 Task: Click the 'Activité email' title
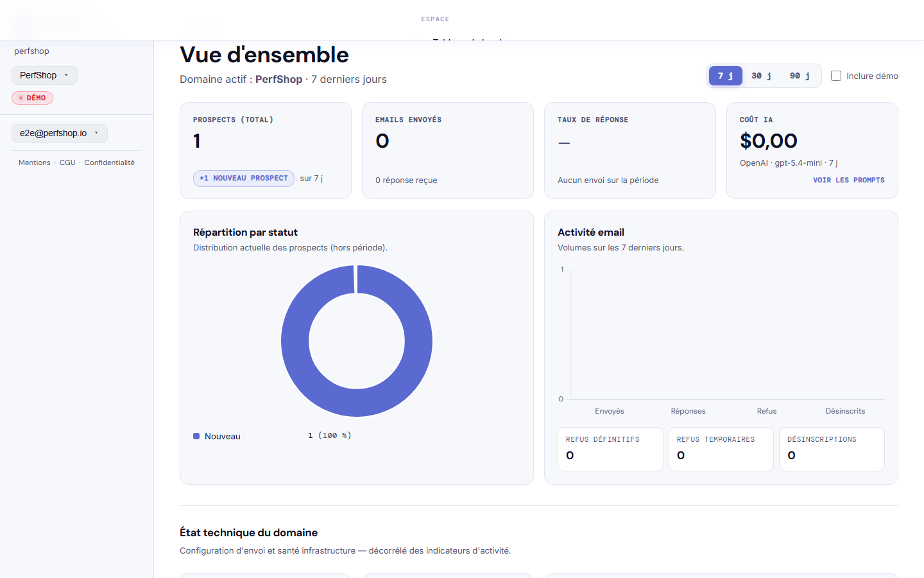coord(591,232)
